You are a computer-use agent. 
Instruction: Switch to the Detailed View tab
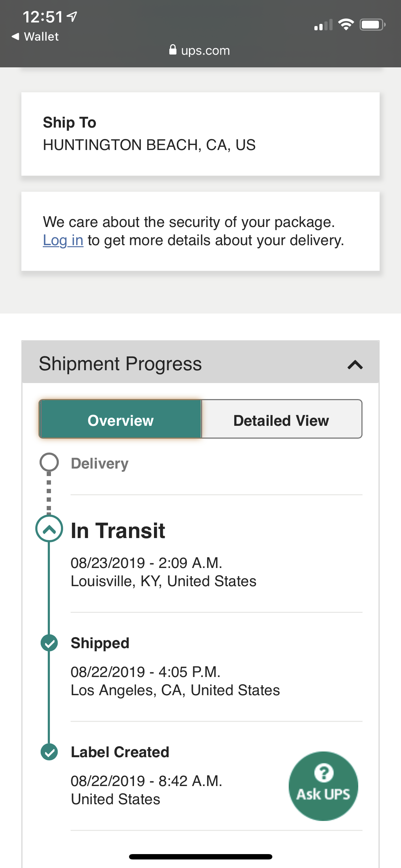tap(281, 420)
